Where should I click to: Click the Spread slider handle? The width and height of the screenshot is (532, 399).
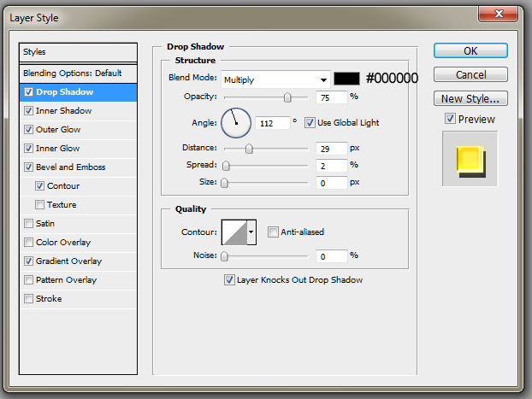pyautogui.click(x=226, y=166)
